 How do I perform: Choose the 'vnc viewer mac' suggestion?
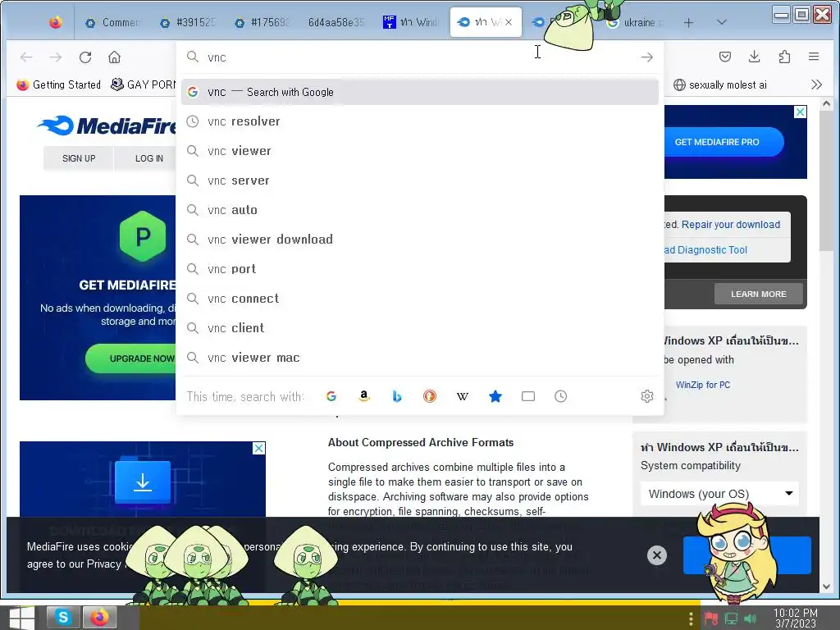coord(419,358)
